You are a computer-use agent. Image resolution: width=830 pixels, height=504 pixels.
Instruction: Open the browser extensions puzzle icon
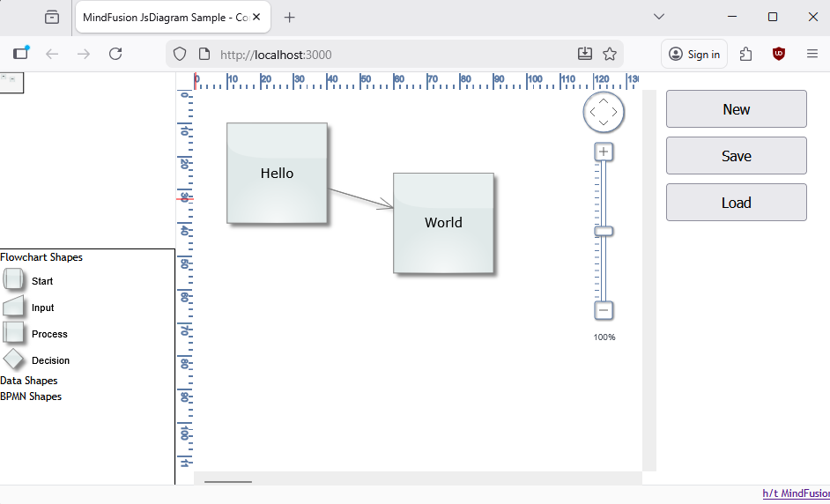coord(746,54)
